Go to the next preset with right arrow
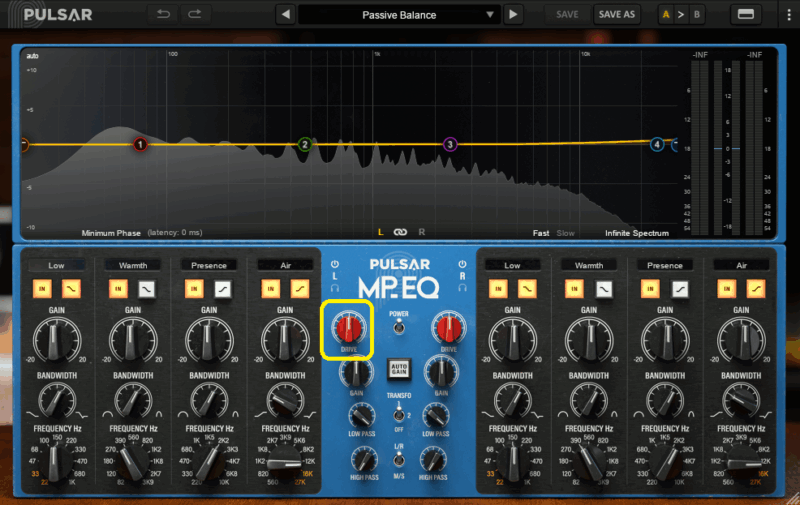 coord(513,14)
